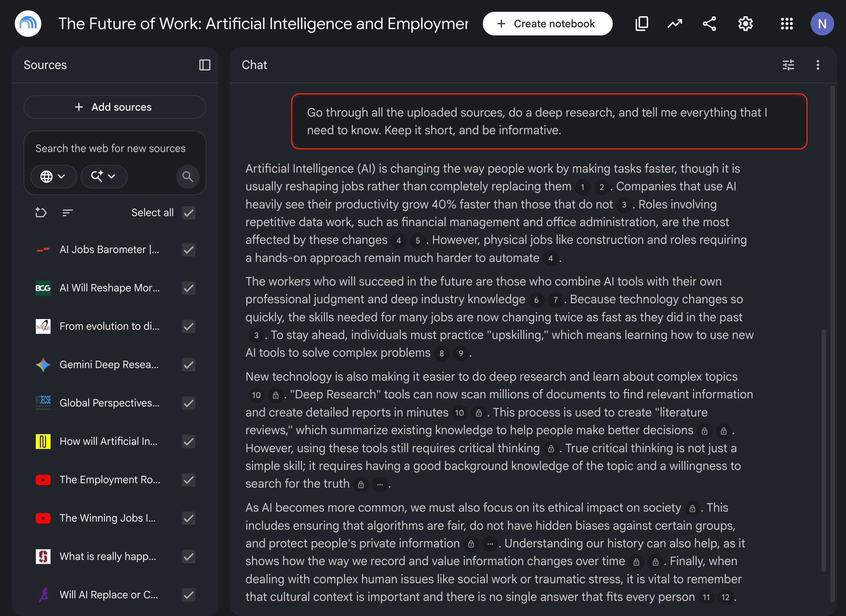
Task: Click the sort sources filter icon
Action: coord(67,212)
